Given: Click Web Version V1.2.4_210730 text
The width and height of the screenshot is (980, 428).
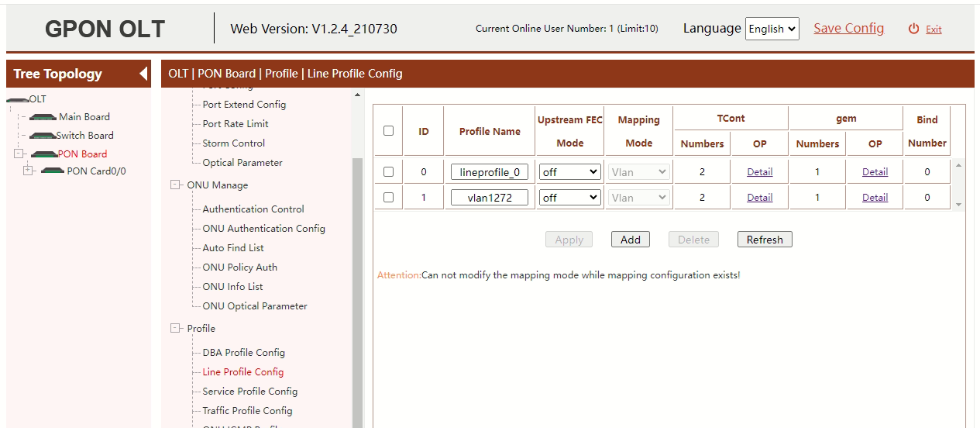Looking at the screenshot, I should [314, 29].
